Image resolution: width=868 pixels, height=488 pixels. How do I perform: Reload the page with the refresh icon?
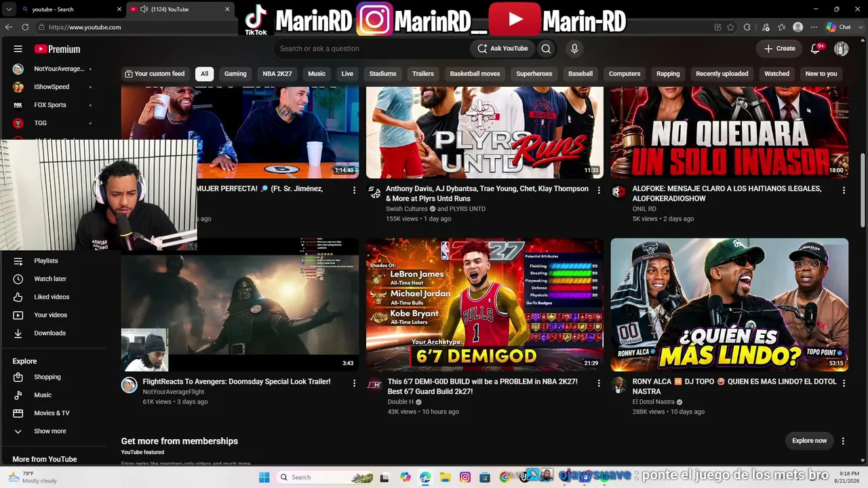25,27
